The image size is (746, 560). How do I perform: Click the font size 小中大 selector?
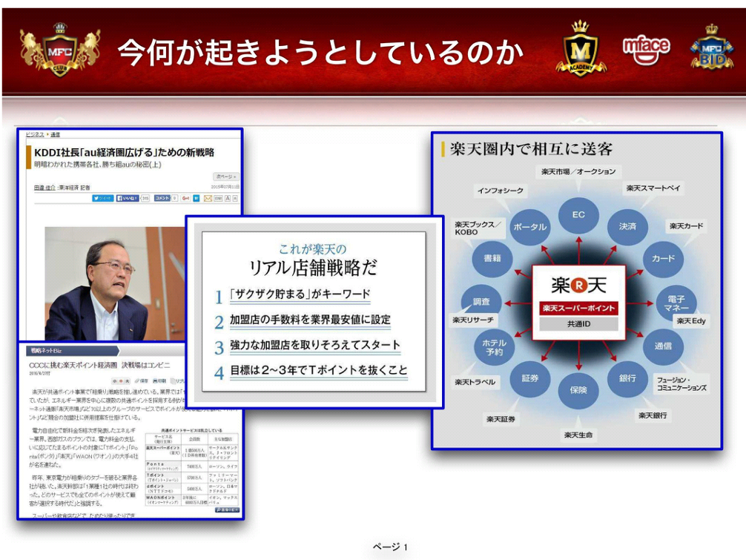click(121, 381)
